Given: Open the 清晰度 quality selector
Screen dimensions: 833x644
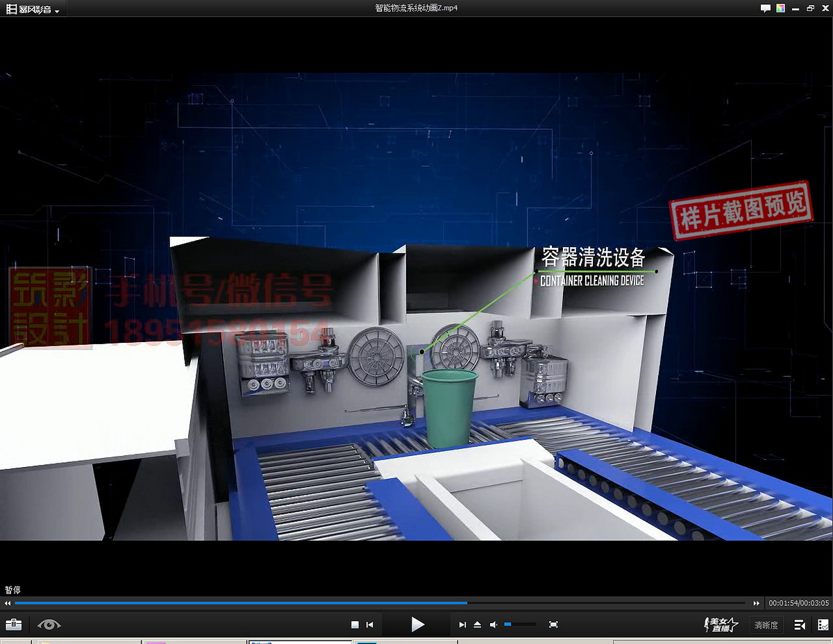Looking at the screenshot, I should click(766, 625).
